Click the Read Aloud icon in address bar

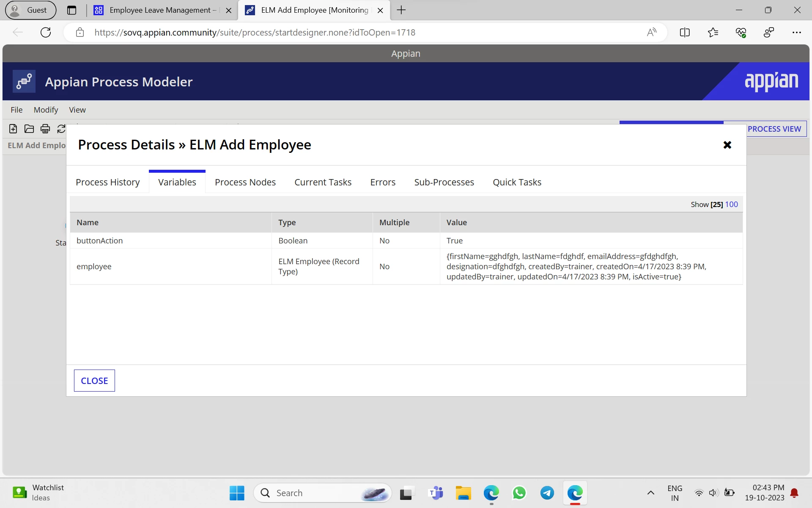652,33
